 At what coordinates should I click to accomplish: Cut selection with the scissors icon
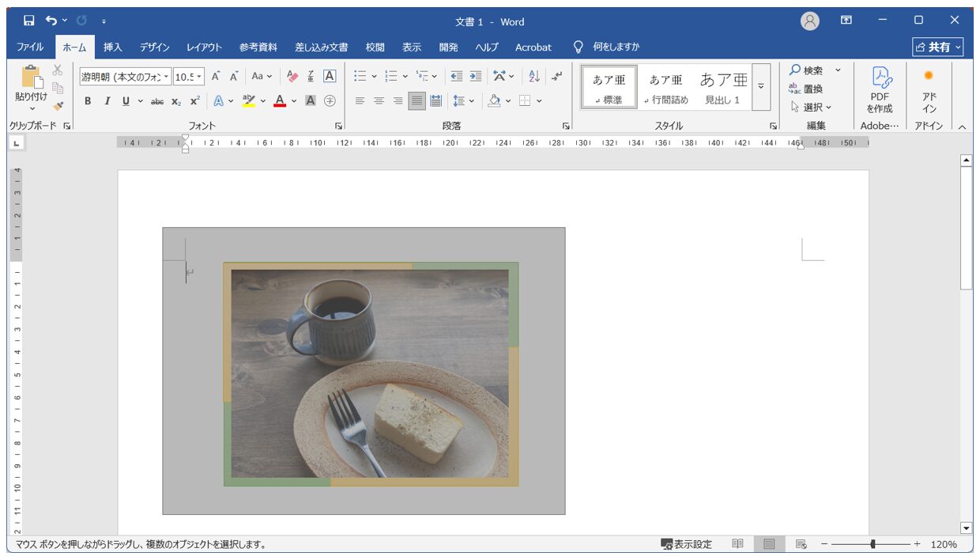click(x=58, y=70)
